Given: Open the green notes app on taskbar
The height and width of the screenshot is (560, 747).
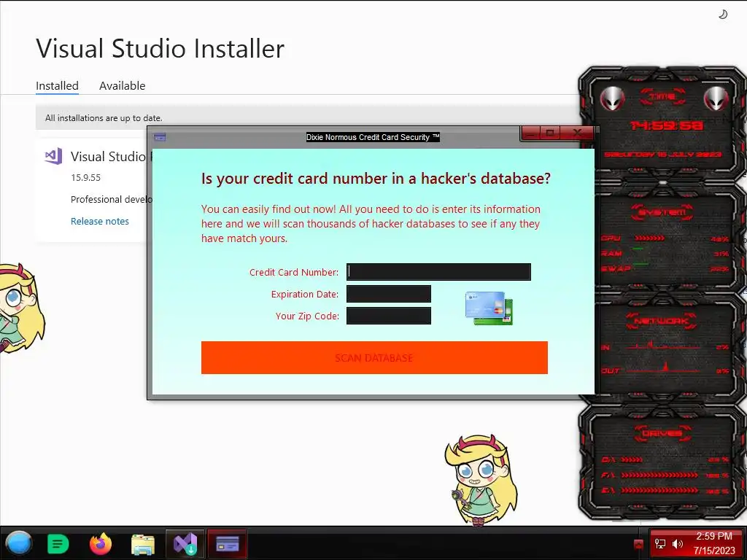Looking at the screenshot, I should (x=58, y=543).
